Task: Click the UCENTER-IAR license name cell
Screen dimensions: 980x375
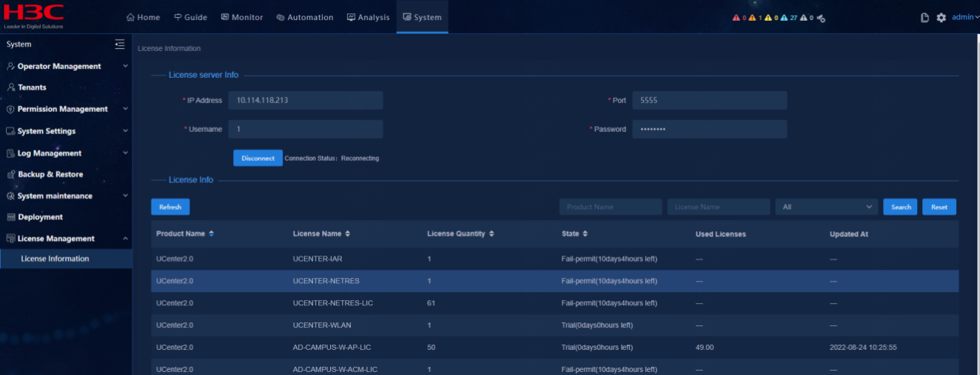Action: click(317, 259)
